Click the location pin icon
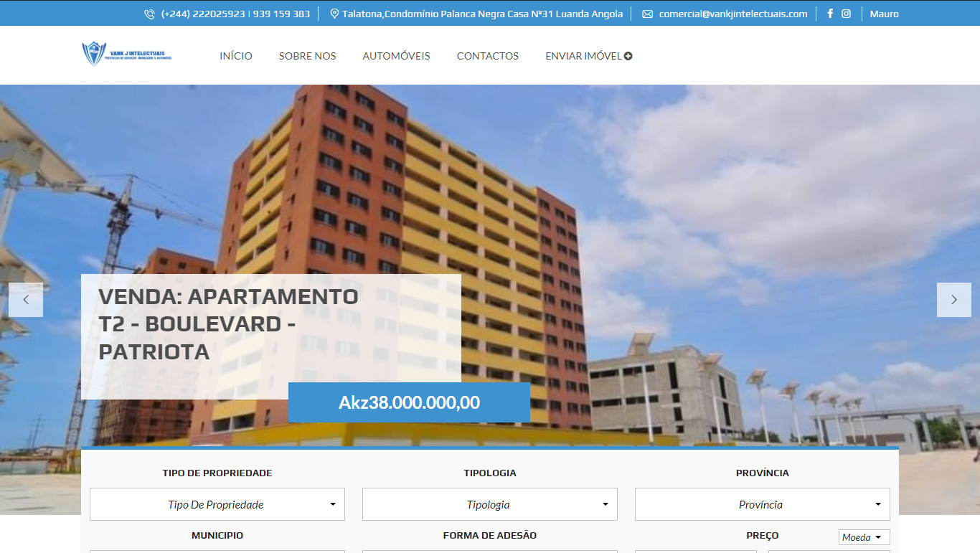This screenshot has height=553, width=980. 334,14
